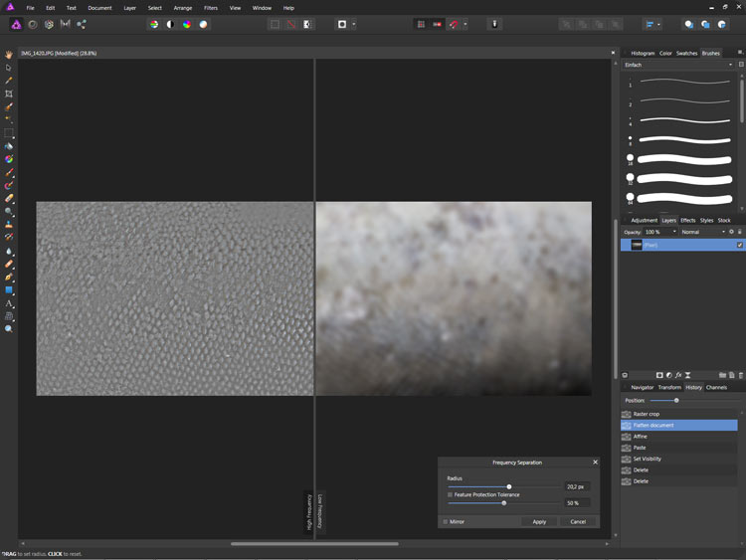This screenshot has height=560, width=746.
Task: Enable the Feature Protection Tolerance checkbox
Action: point(450,494)
